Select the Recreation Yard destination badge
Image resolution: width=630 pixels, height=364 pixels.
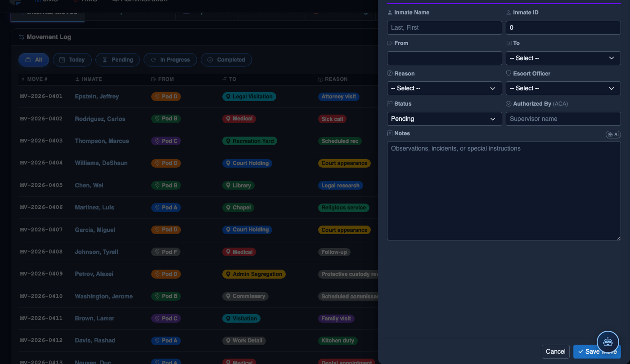click(250, 141)
